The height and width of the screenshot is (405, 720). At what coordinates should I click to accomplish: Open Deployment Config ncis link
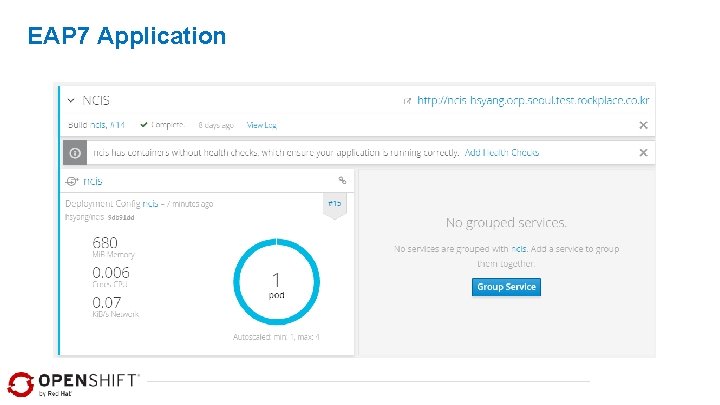point(150,203)
